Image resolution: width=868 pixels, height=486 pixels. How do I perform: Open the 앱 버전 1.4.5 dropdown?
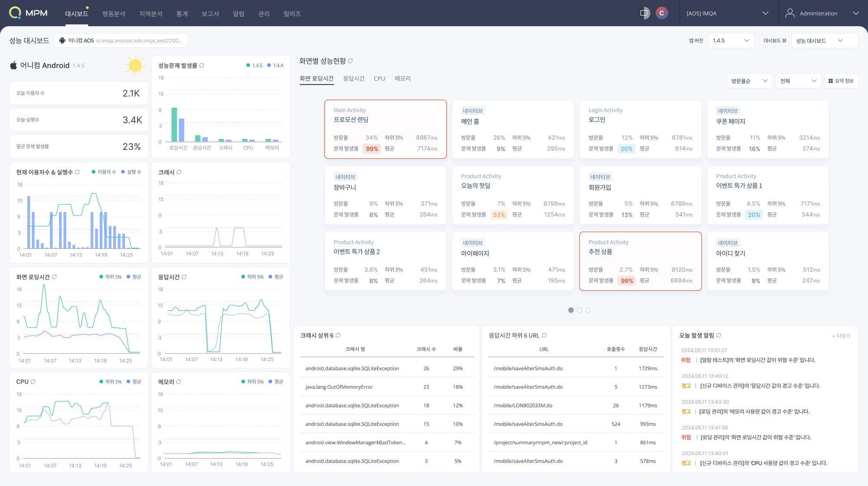(x=731, y=40)
